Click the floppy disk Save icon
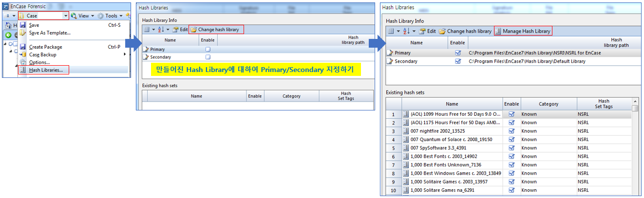644x198 pixels. pos(22,25)
